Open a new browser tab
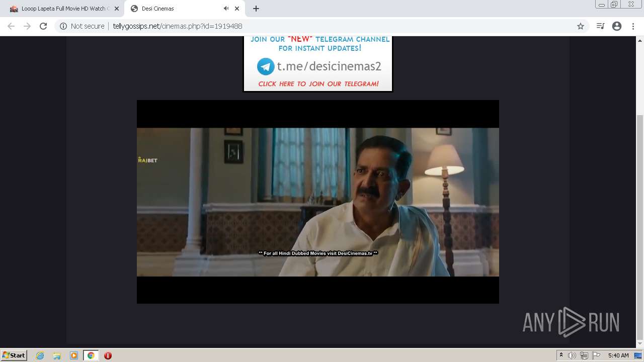 tap(256, 9)
